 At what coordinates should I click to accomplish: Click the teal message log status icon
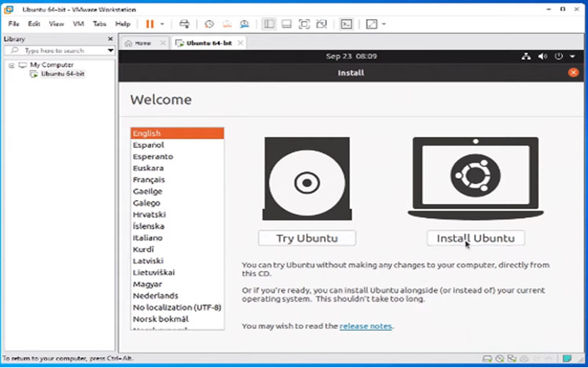coord(567,358)
